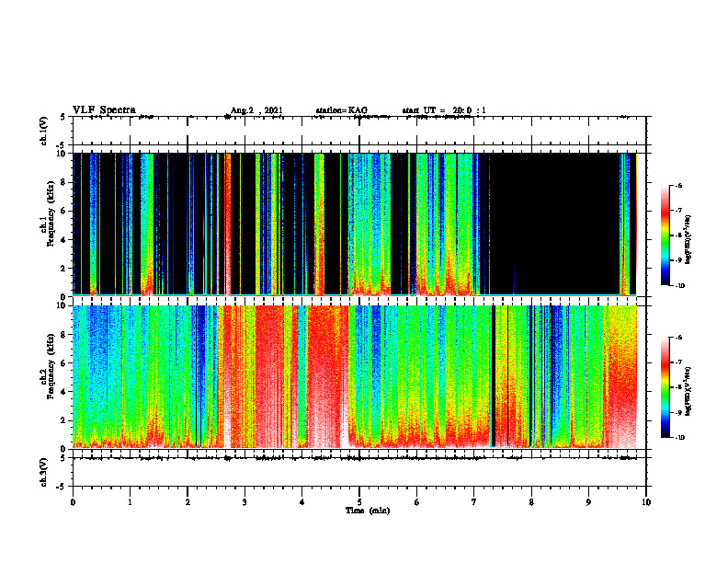Image resolution: width=728 pixels, height=563 pixels.
Task: Click the ch.1 spectrogram panel
Action: pyautogui.click(x=359, y=224)
